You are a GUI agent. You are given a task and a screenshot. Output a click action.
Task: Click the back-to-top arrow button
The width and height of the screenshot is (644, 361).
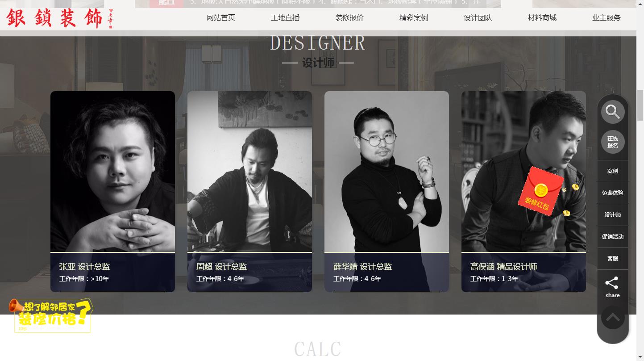click(612, 317)
